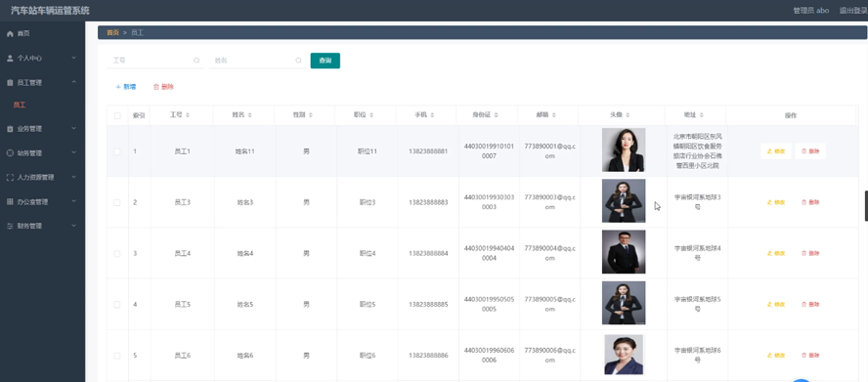868x382 pixels.
Task: Click 修改 for the 员工4 row
Action: tap(775, 254)
